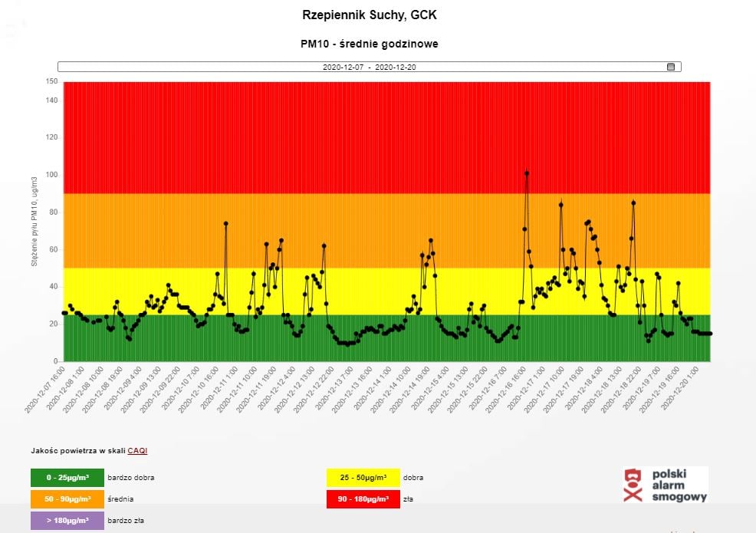This screenshot has width=756, height=533.
Task: Open the CAQI link
Action: [137, 451]
